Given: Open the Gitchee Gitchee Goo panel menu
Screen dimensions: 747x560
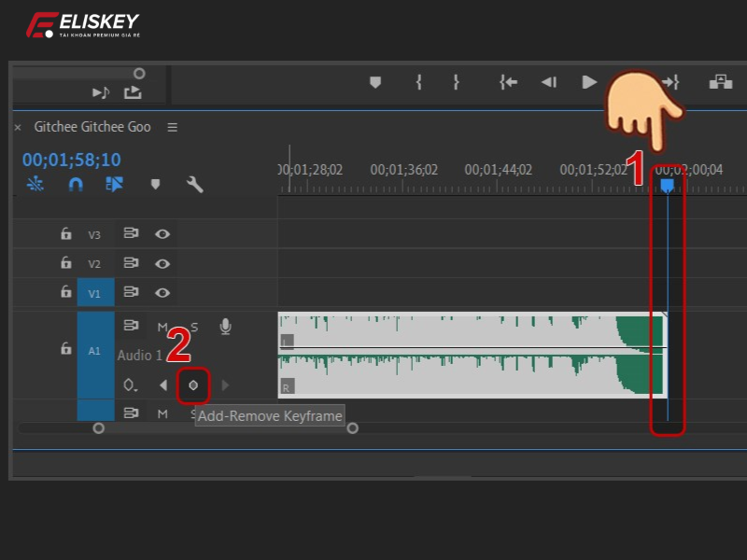Looking at the screenshot, I should pos(172,127).
